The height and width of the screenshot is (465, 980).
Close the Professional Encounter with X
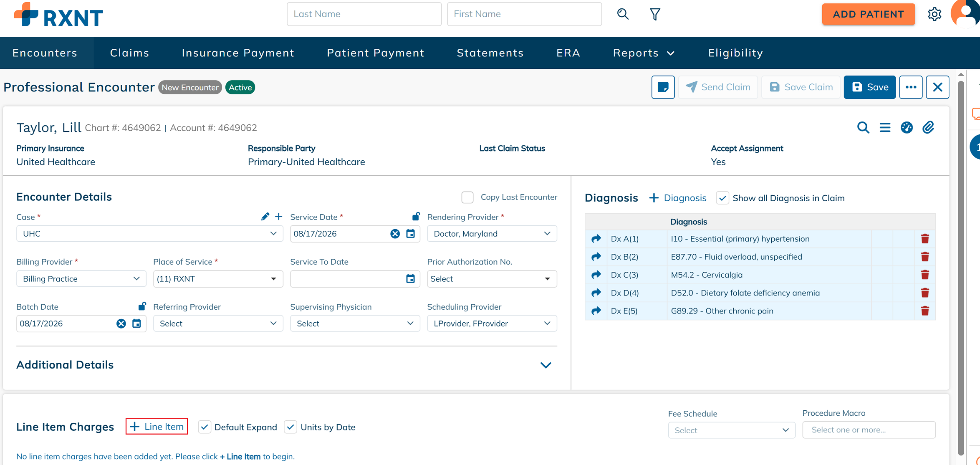[937, 87]
